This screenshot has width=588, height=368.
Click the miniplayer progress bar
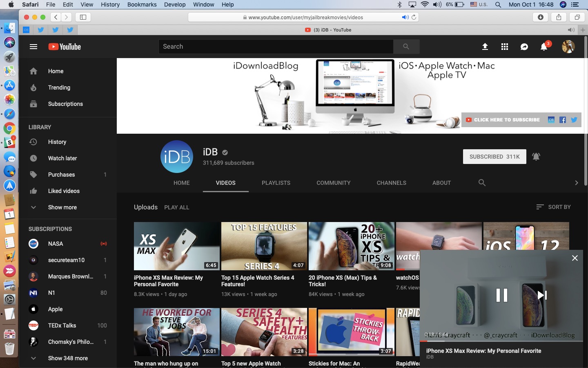tap(501, 341)
